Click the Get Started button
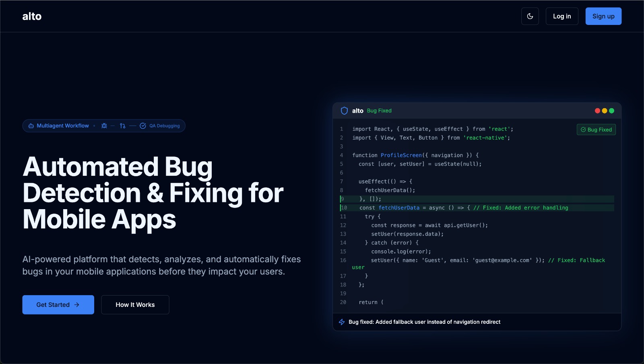644x364 pixels. pyautogui.click(x=58, y=305)
